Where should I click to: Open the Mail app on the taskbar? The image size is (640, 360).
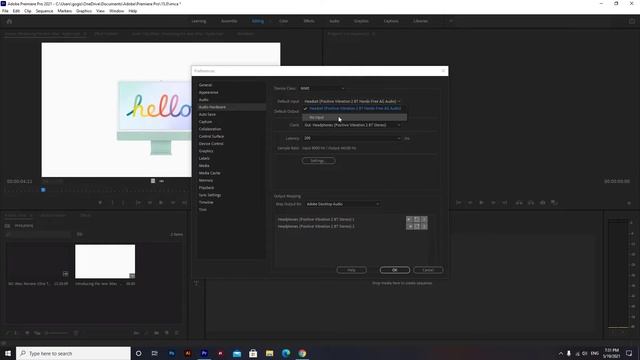[237, 353]
